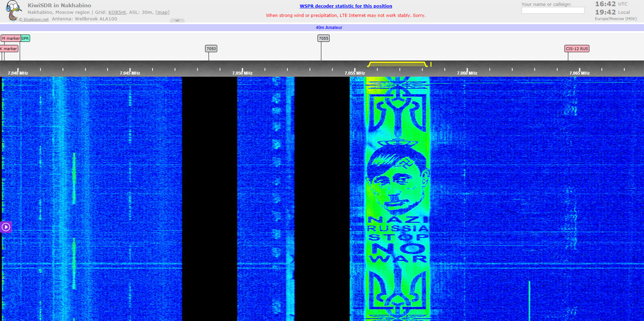This screenshot has width=644, height=321.
Task: Click the yellow passband indicator on scale
Action: 397,64
